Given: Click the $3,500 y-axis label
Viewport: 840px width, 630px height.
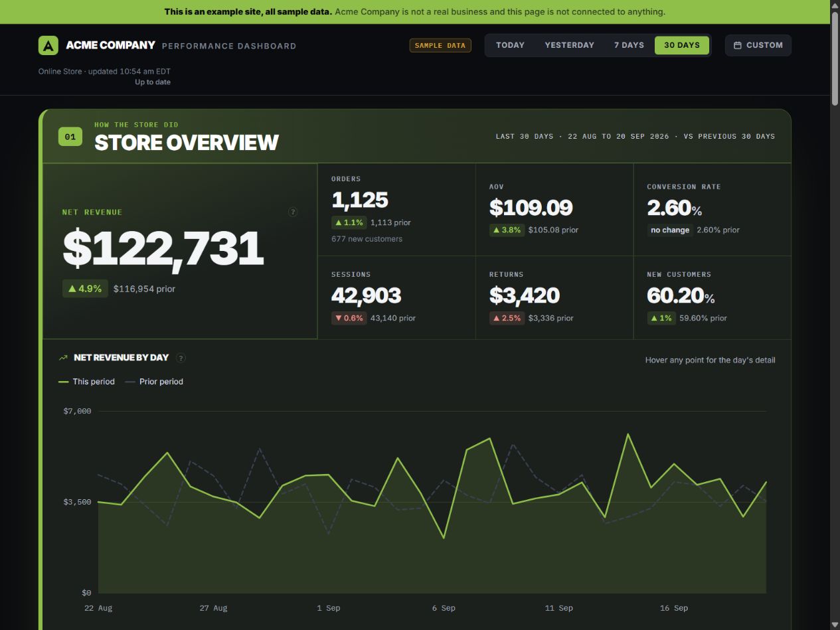Looking at the screenshot, I should point(78,502).
